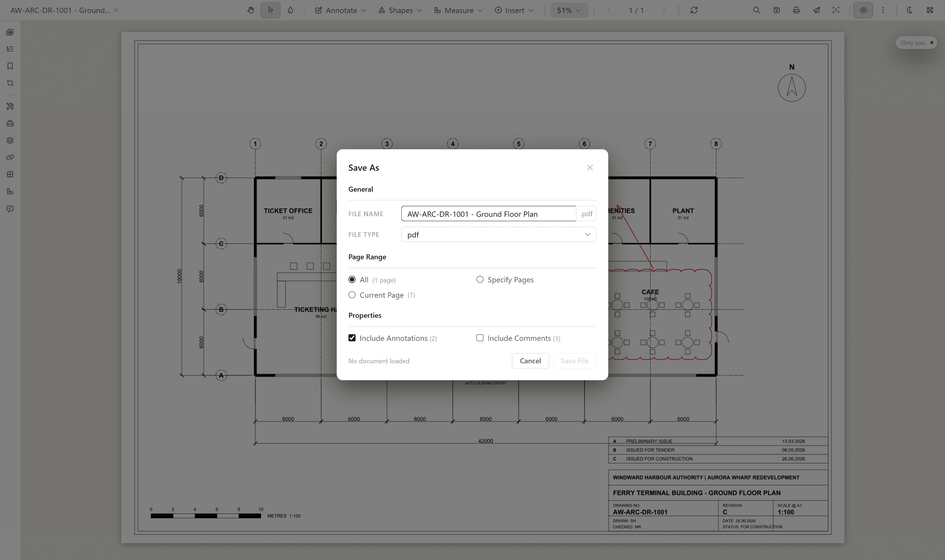Open the Measure dropdown menu
Image resolution: width=945 pixels, height=560 pixels.
click(x=458, y=10)
